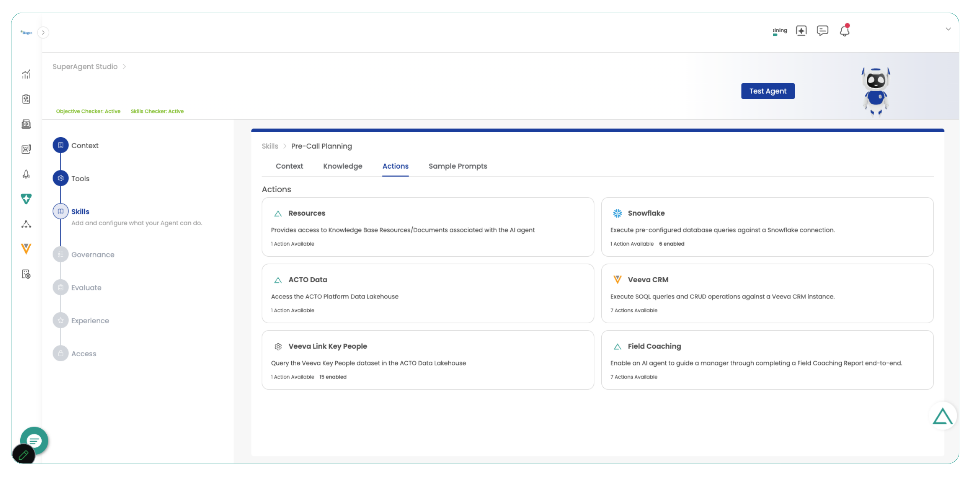Open the clipboard checklist sidebar icon
The width and height of the screenshot is (980, 498).
26,99
